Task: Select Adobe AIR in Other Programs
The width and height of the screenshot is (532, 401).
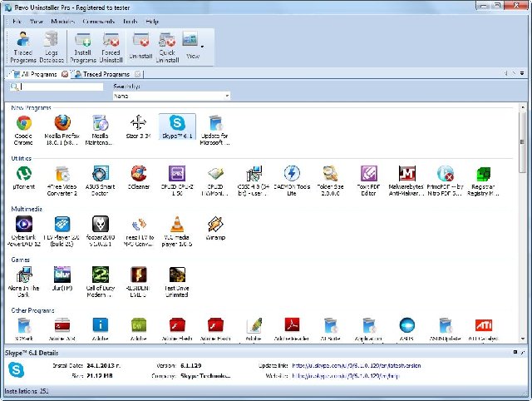Action: [62, 329]
